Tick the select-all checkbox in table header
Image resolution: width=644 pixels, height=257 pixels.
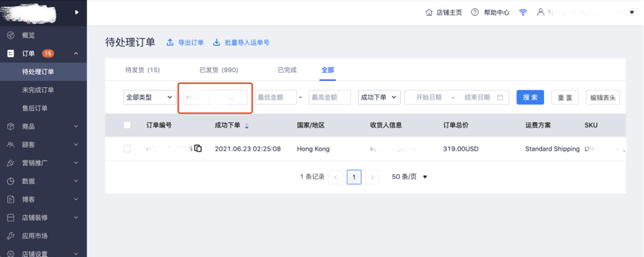[x=127, y=125]
